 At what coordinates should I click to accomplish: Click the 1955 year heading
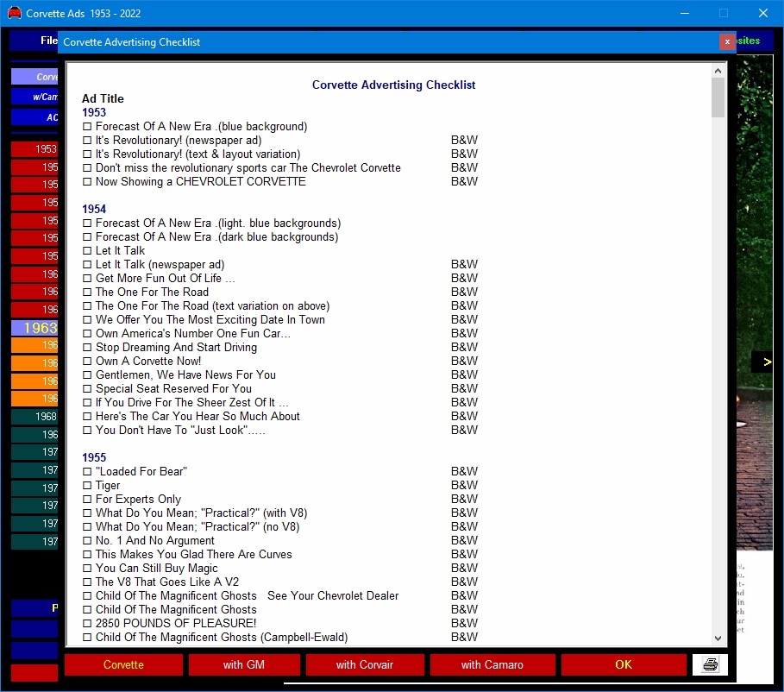[94, 457]
